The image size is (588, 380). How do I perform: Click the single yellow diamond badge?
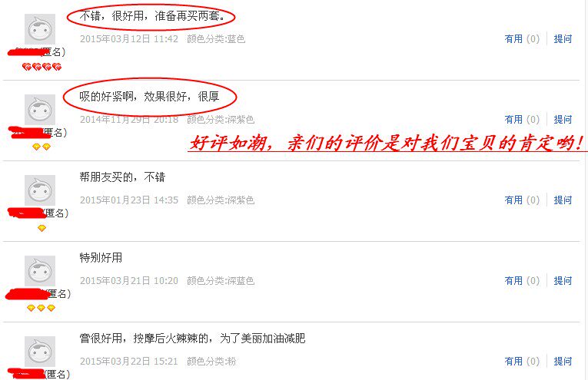pyautogui.click(x=42, y=228)
